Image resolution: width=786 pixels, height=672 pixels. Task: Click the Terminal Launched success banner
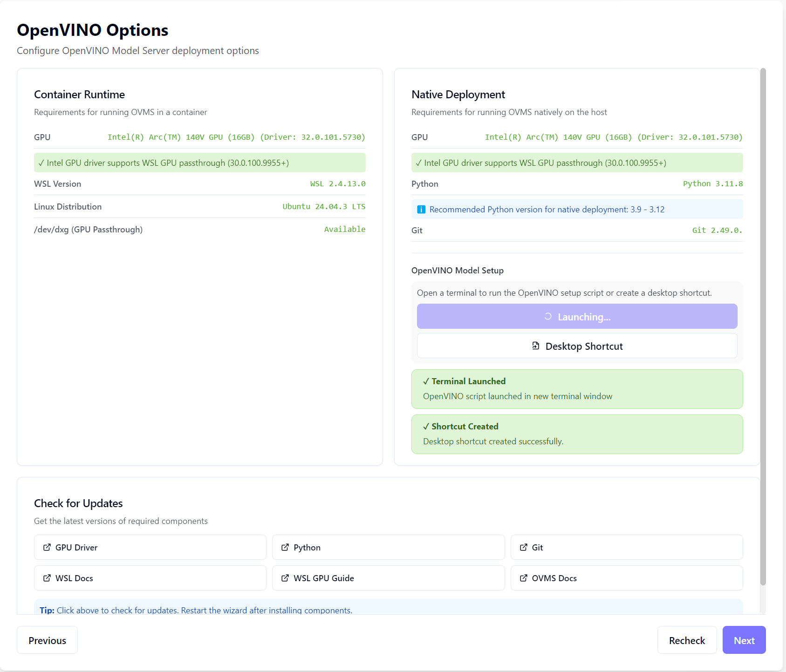tap(577, 389)
